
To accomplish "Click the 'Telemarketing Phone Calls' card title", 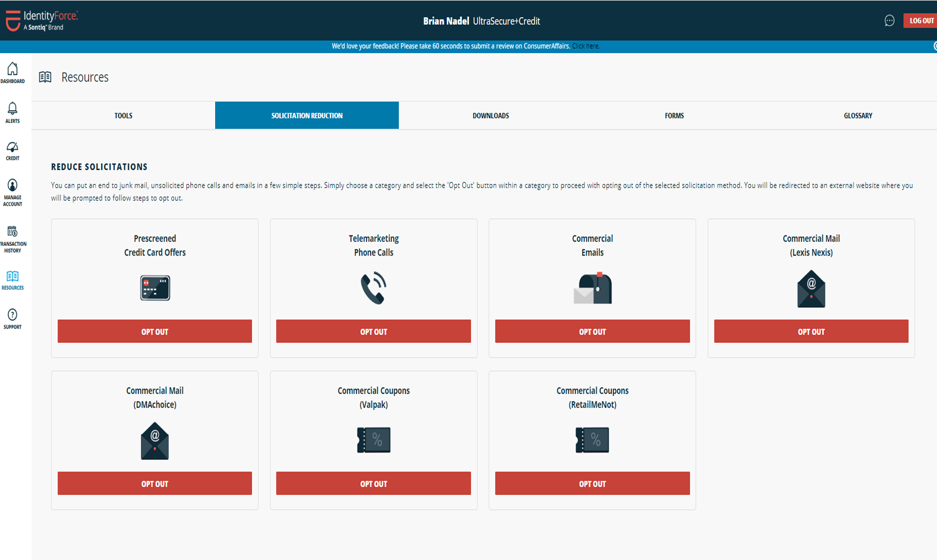I will (x=373, y=245).
